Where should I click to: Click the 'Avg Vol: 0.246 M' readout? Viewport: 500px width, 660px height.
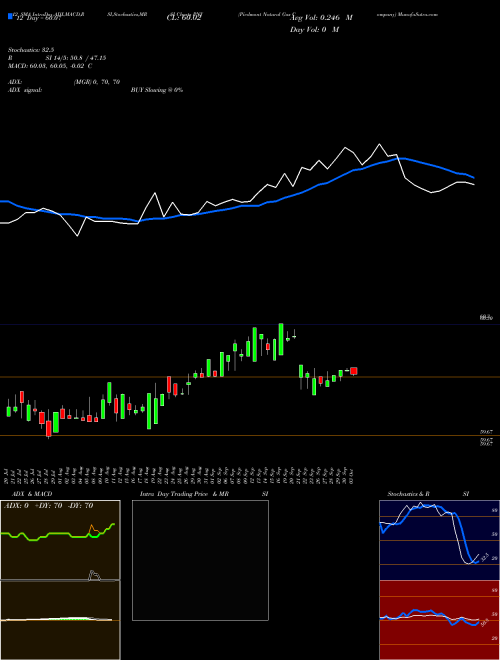(322, 18)
